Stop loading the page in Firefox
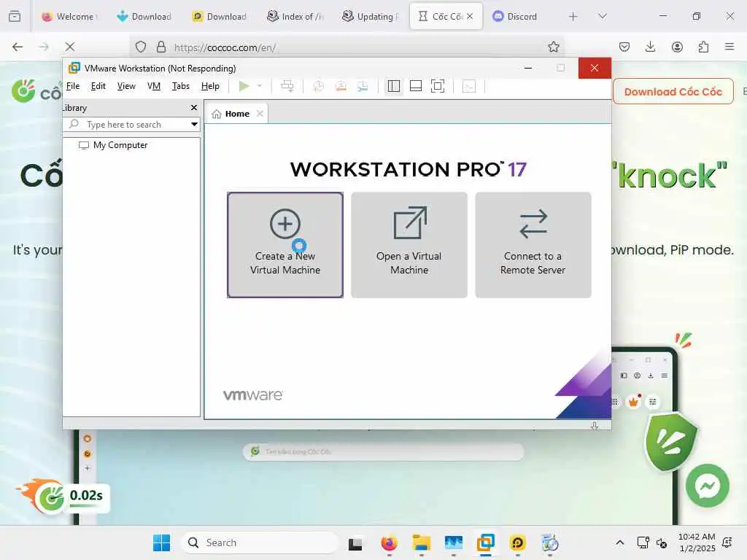 [70, 47]
